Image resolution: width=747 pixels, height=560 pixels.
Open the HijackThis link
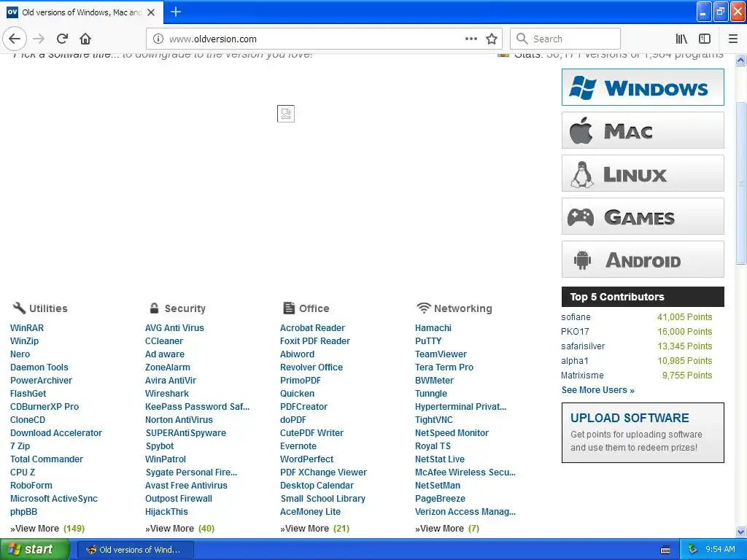coord(166,512)
